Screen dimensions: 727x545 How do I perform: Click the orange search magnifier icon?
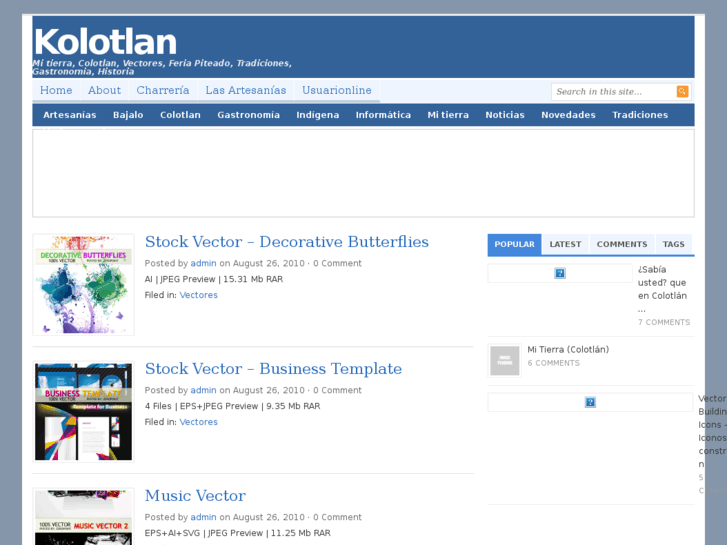click(682, 91)
